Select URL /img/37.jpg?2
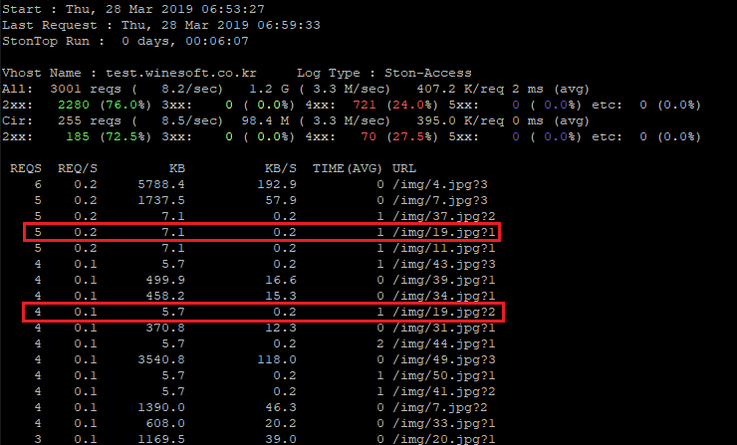 coord(444,217)
